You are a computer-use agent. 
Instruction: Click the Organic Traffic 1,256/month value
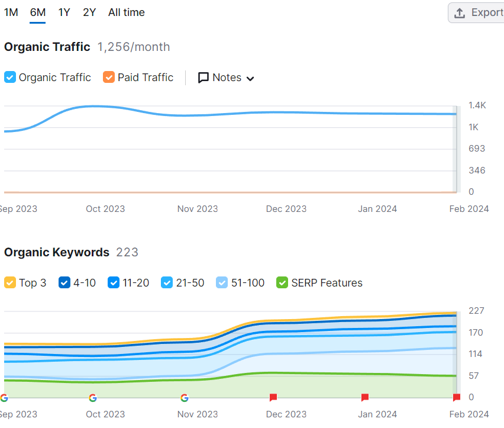[133, 47]
